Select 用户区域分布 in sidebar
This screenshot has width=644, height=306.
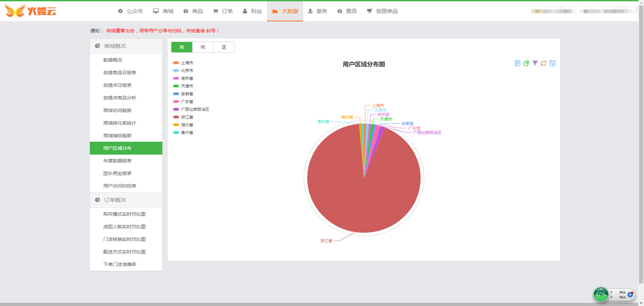tap(126, 148)
